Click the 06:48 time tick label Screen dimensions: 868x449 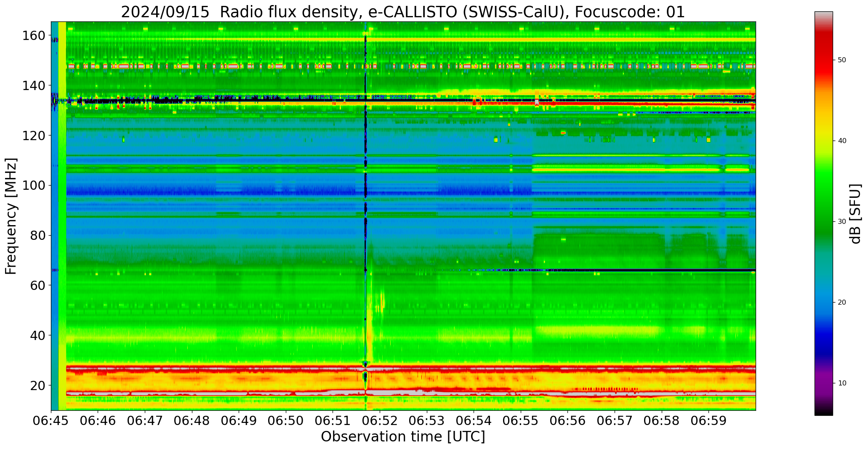coord(192,421)
